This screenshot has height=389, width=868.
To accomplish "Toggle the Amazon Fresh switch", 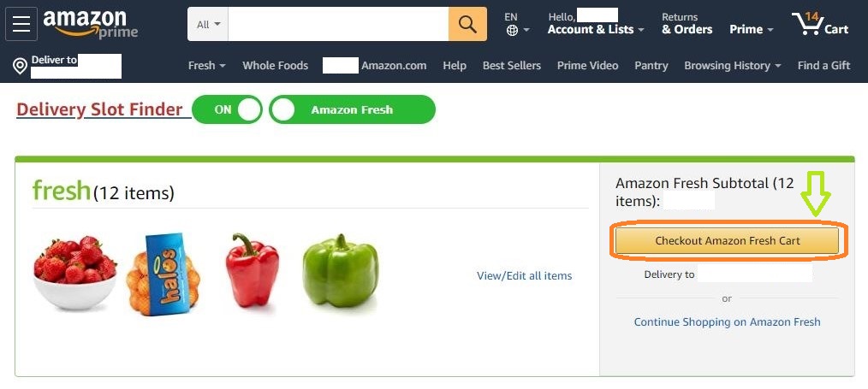I will pyautogui.click(x=352, y=109).
